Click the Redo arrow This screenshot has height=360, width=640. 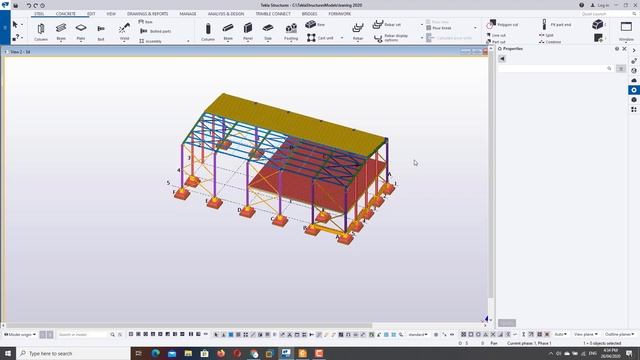pos(36,6)
